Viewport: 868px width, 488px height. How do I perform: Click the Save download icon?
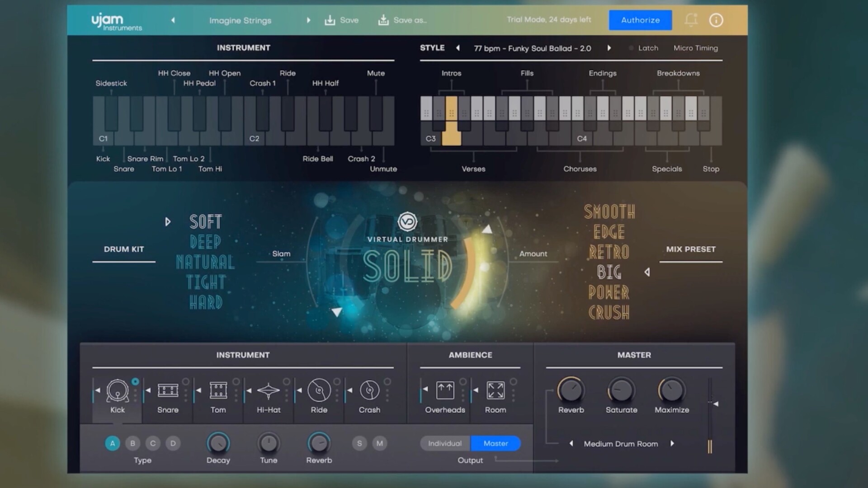(x=330, y=20)
